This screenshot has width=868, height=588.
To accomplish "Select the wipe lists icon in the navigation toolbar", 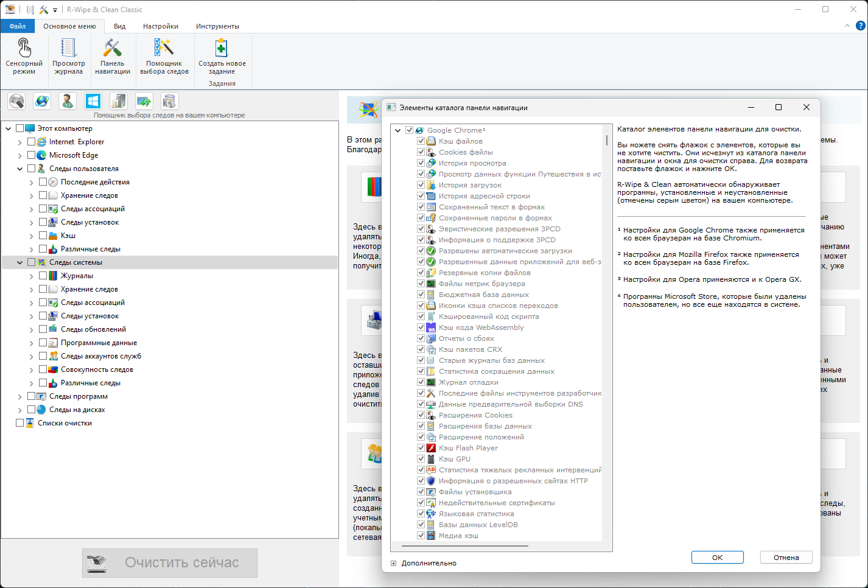I will (x=170, y=101).
